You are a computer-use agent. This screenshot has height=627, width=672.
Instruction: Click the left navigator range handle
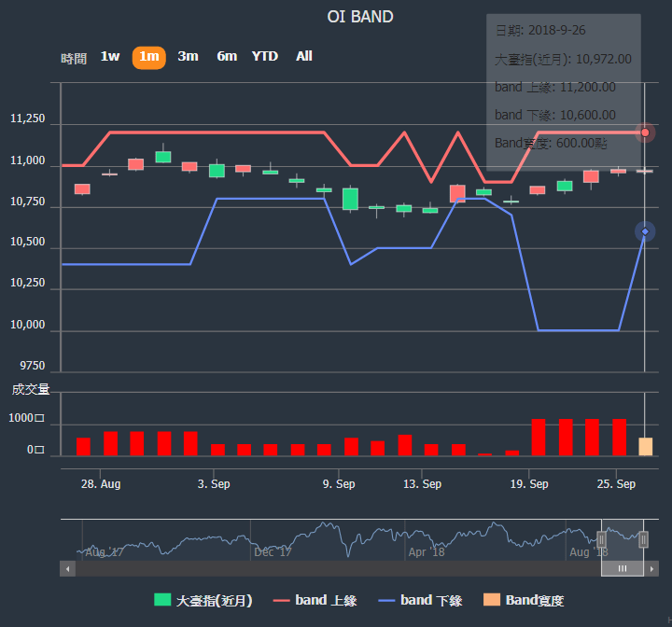coord(602,539)
